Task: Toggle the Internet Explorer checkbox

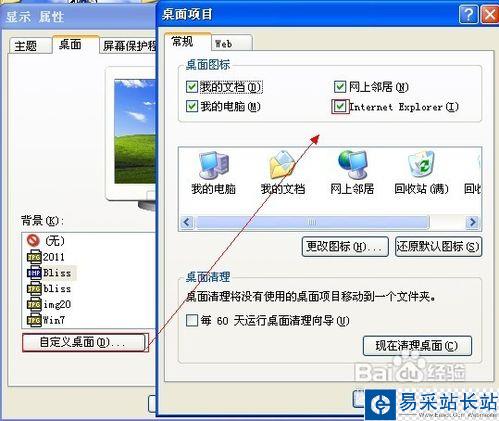Action: point(340,107)
